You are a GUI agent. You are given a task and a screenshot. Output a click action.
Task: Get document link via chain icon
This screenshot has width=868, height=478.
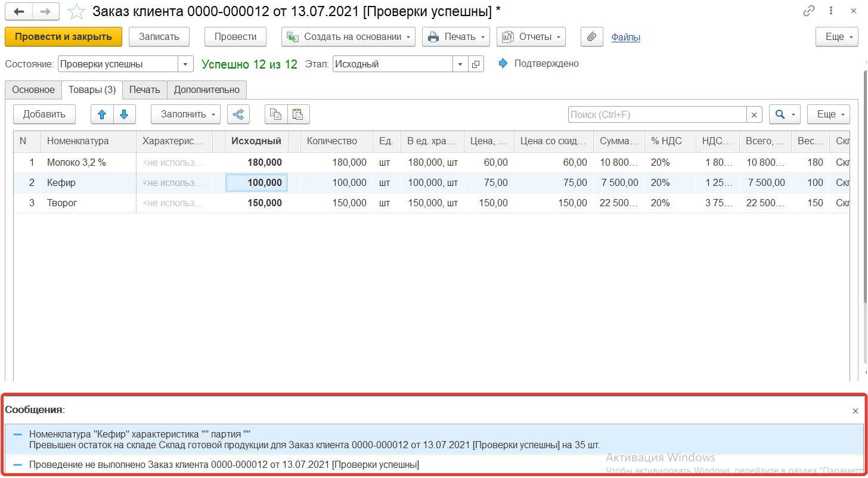click(809, 11)
